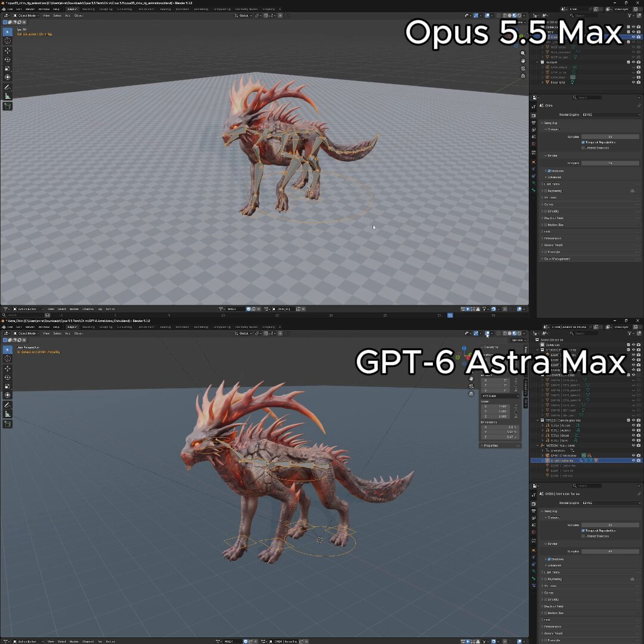
Task: Expand Color Management panel in top Blender window
Action: 556,259
